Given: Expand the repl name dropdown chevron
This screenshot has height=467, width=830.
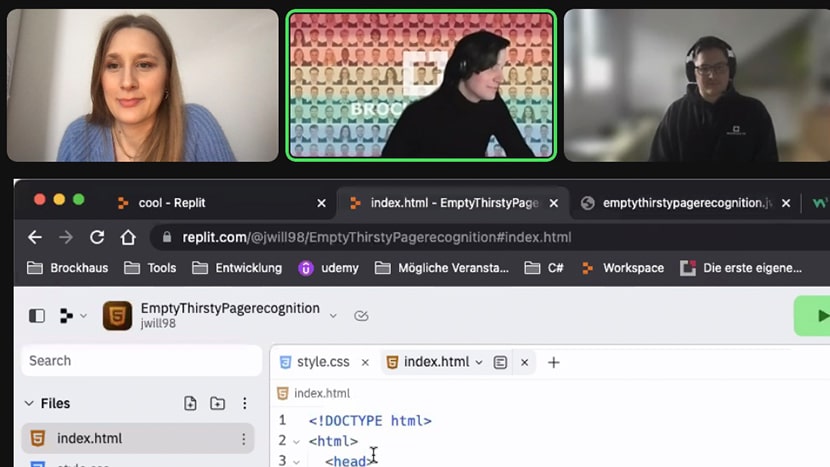Looking at the screenshot, I should [333, 316].
